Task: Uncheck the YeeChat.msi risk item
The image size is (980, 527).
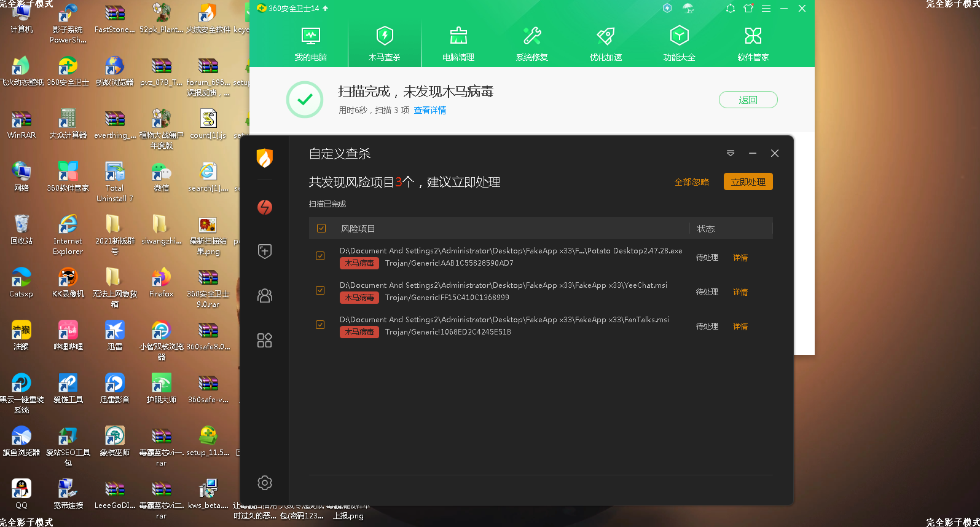Action: click(x=320, y=290)
